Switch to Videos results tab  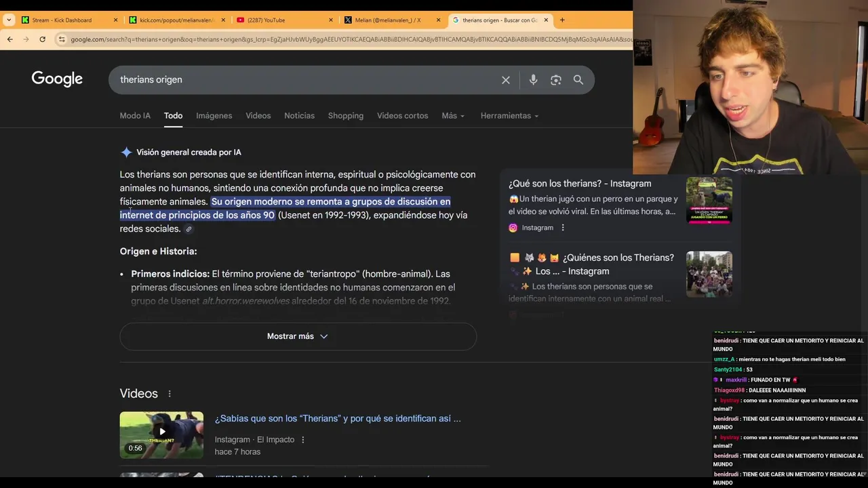click(x=258, y=116)
